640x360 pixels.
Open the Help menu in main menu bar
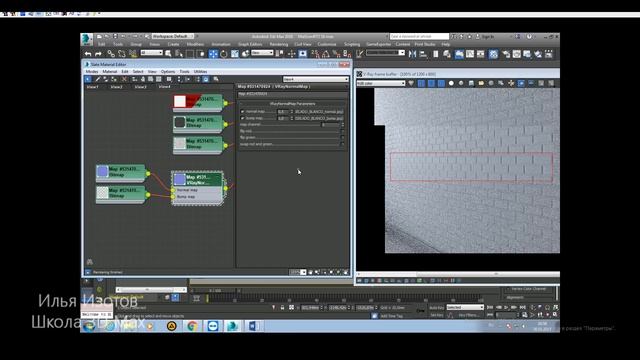point(446,44)
